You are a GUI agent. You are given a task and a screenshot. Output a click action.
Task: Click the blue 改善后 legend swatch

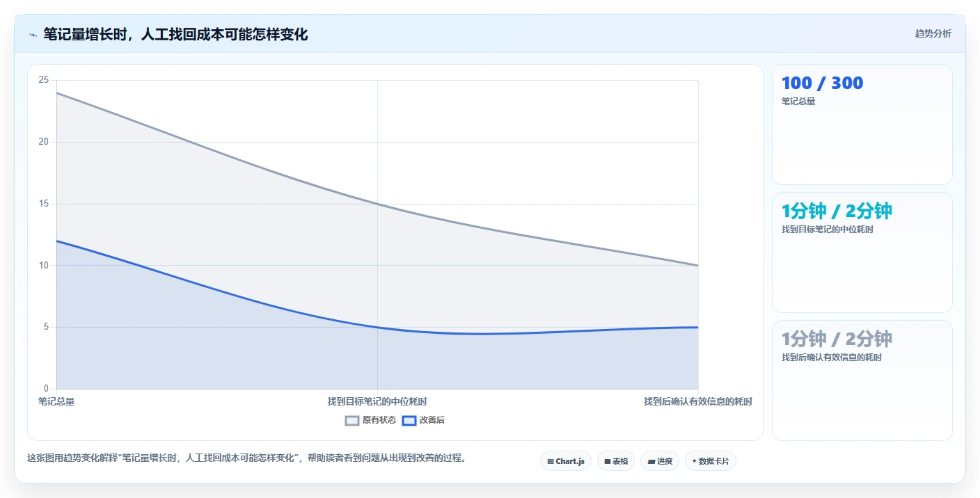[409, 420]
